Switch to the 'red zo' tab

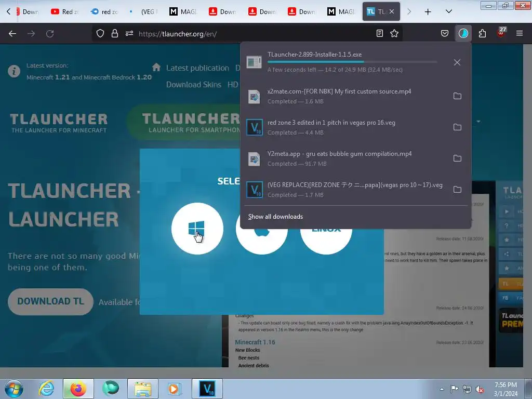click(x=104, y=11)
